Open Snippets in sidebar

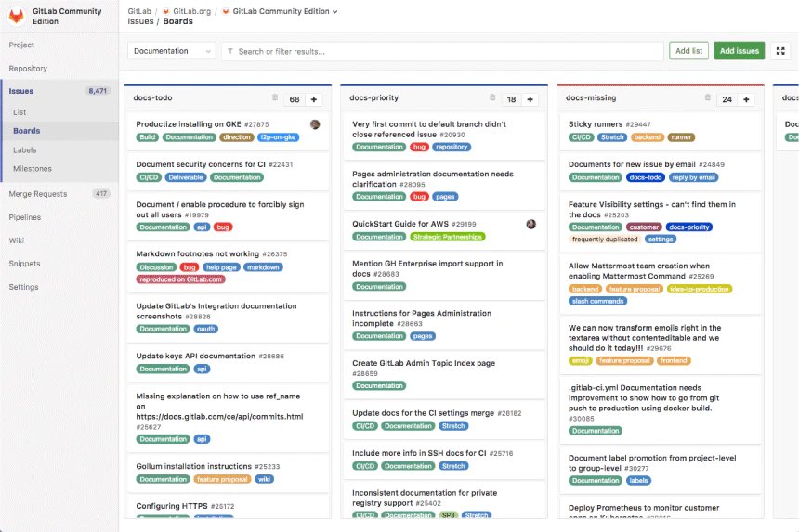(x=24, y=264)
